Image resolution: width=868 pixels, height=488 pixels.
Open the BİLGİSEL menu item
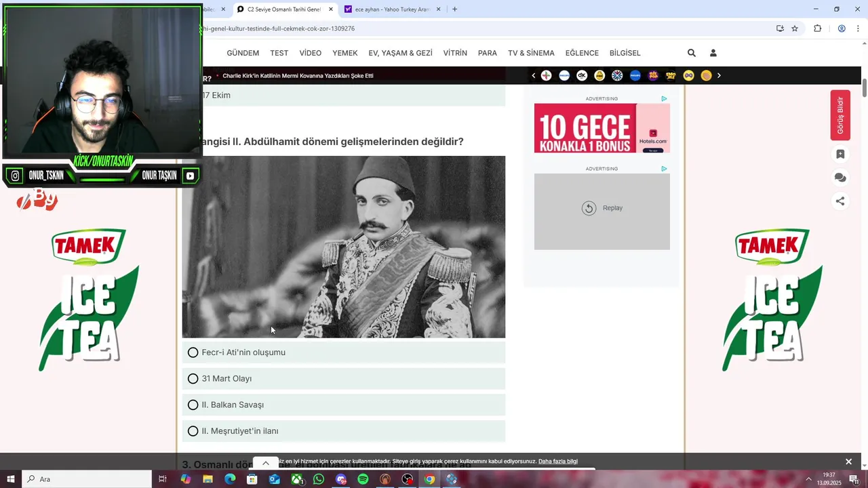click(x=625, y=53)
